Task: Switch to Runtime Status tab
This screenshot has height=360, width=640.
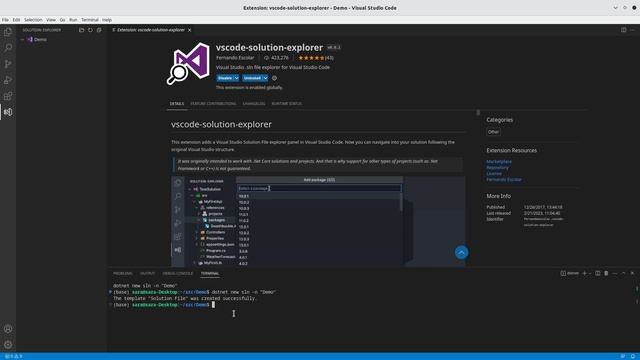Action: coord(287,104)
